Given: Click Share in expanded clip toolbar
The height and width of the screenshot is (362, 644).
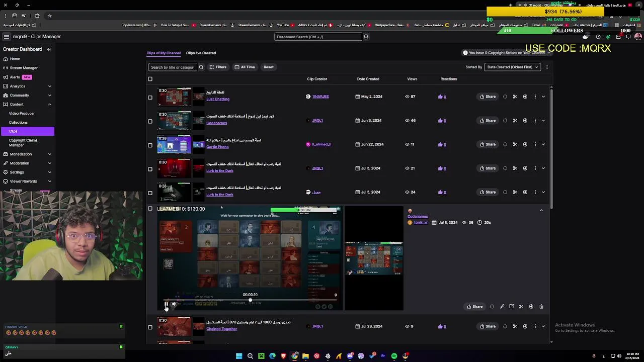Looking at the screenshot, I should 474,306.
